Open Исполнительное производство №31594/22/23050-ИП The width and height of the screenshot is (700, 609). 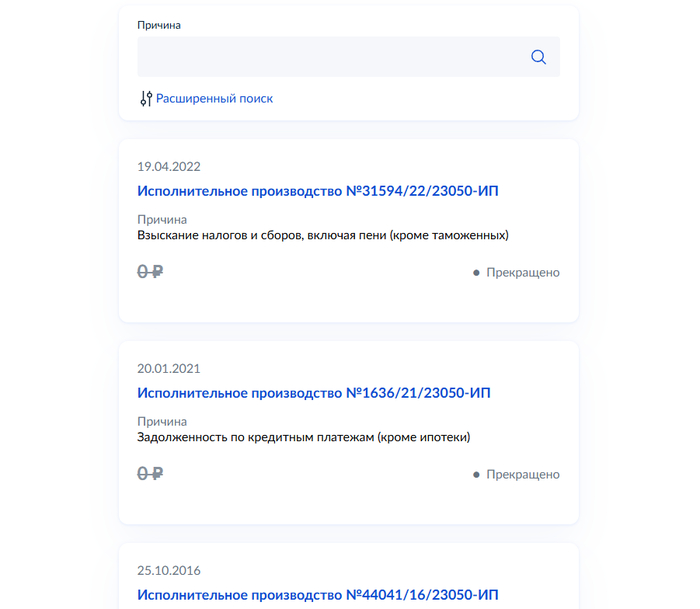click(318, 191)
